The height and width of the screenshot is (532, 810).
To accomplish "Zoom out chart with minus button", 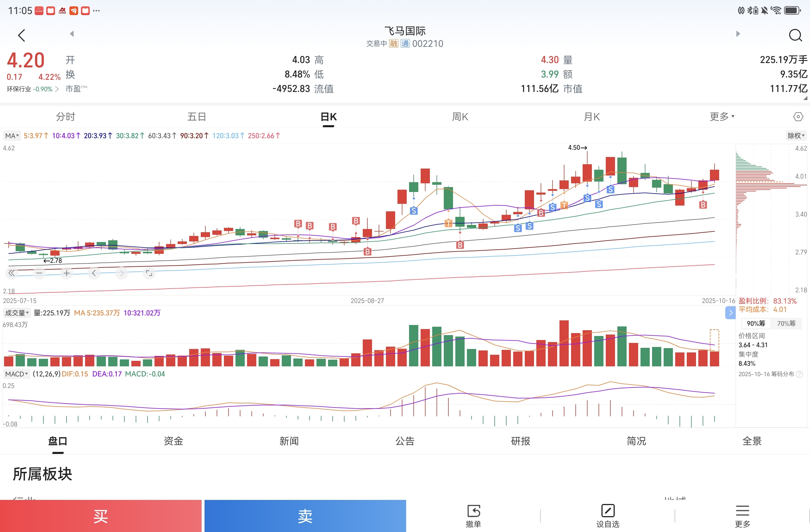I will (39, 273).
